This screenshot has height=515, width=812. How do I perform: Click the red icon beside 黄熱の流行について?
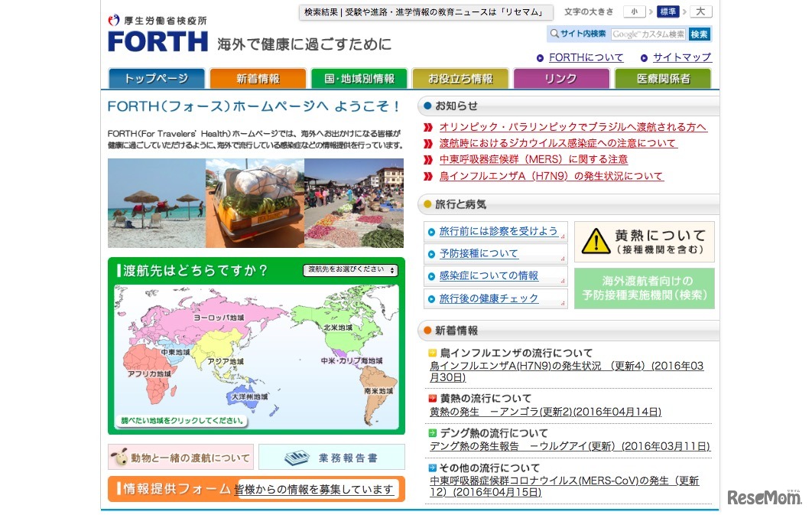431,398
